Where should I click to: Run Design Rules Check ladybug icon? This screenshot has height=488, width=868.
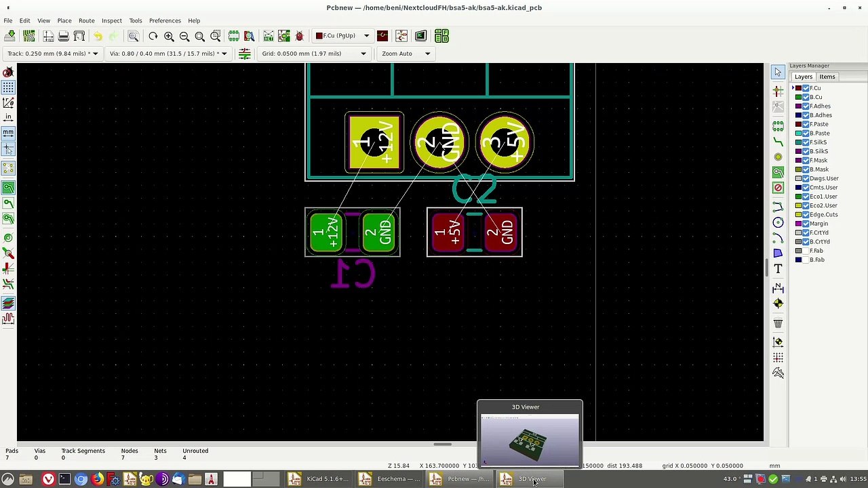(300, 36)
